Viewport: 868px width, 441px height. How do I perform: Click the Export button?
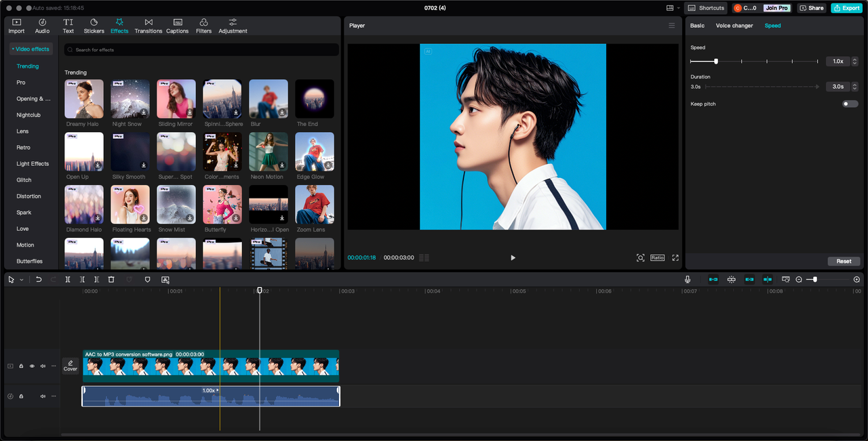pos(846,8)
